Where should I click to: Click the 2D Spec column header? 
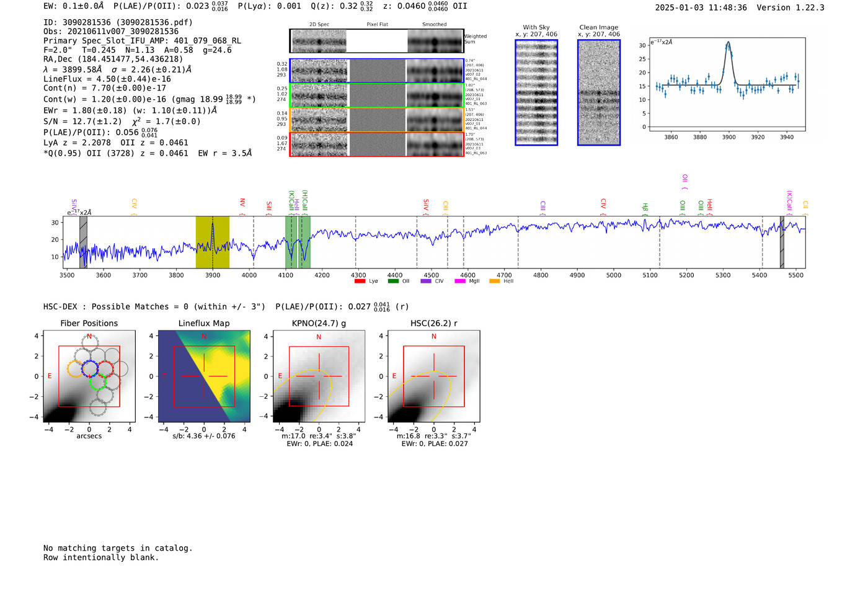click(319, 25)
